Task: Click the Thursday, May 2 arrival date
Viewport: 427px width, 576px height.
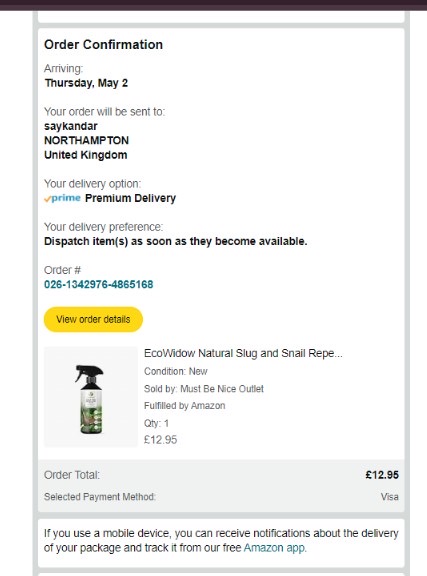Action: tap(86, 83)
